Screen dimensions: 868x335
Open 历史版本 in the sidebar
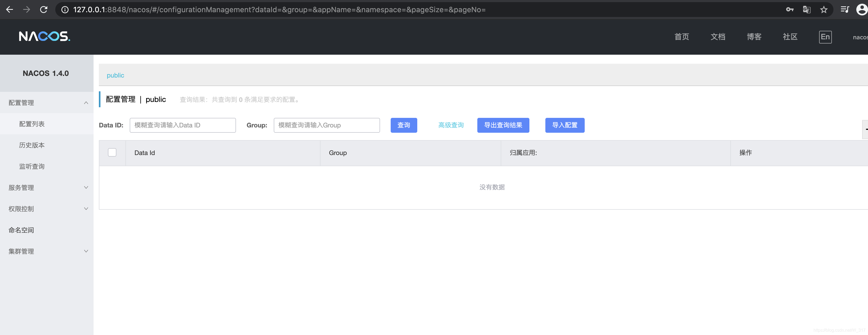tap(32, 145)
